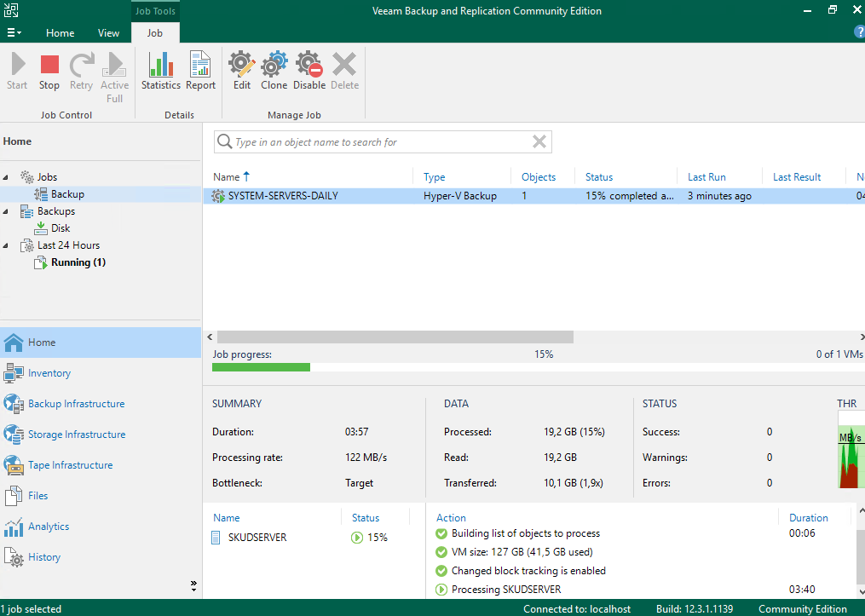Select the SKUDSERVER row in the details
Screen dimensions: 865x616
(x=257, y=538)
